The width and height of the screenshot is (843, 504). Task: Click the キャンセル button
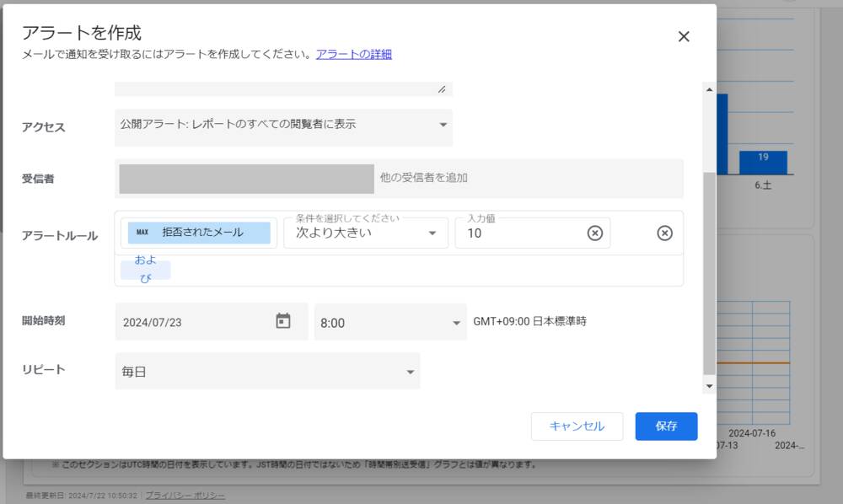pyautogui.click(x=577, y=426)
